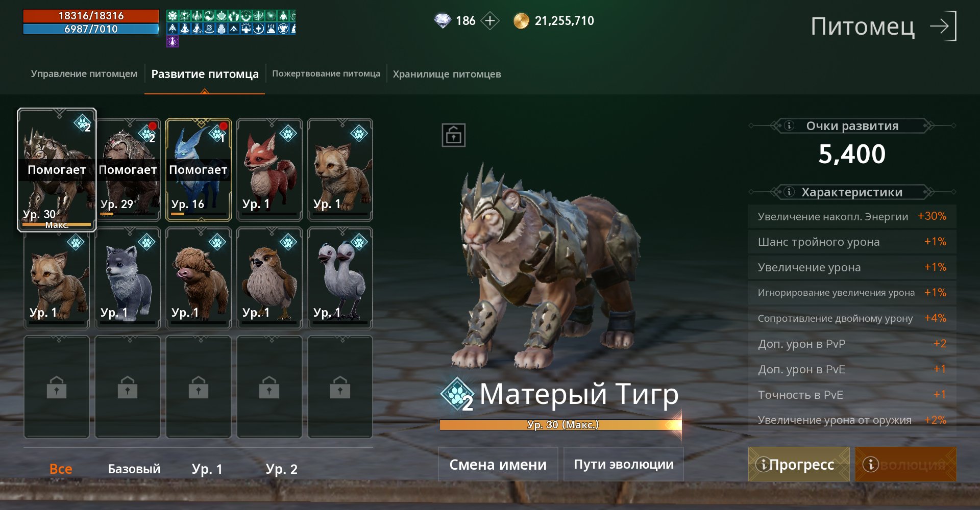Screen dimensions: 980x510
Task: Click the exit arrow next to Питомец
Action: [943, 26]
